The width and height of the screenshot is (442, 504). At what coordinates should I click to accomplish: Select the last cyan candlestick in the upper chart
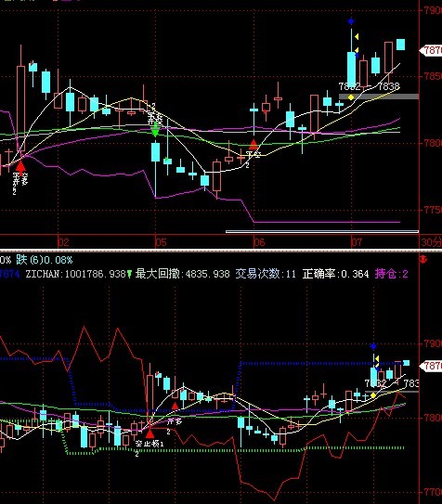click(x=400, y=45)
